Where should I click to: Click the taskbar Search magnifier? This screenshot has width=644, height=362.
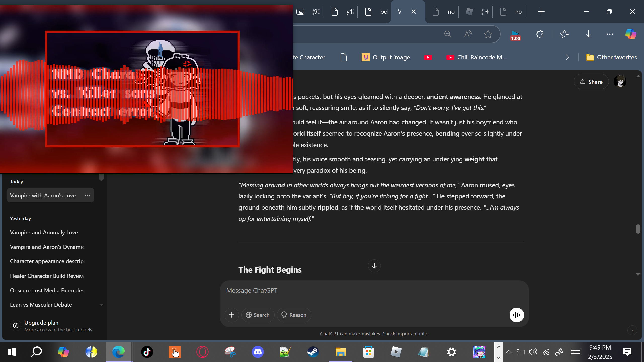click(36, 352)
